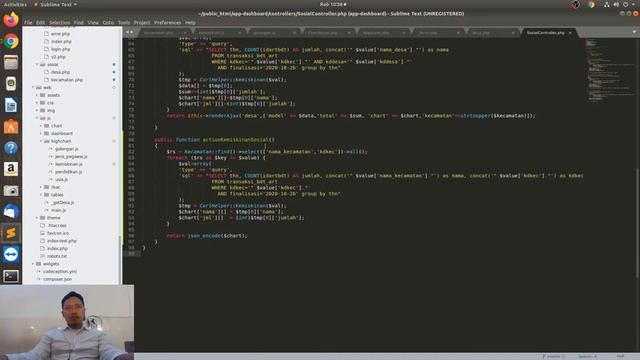The width and height of the screenshot is (640, 360).
Task: Open favicon.ico in the sidebar
Action: click(58, 233)
